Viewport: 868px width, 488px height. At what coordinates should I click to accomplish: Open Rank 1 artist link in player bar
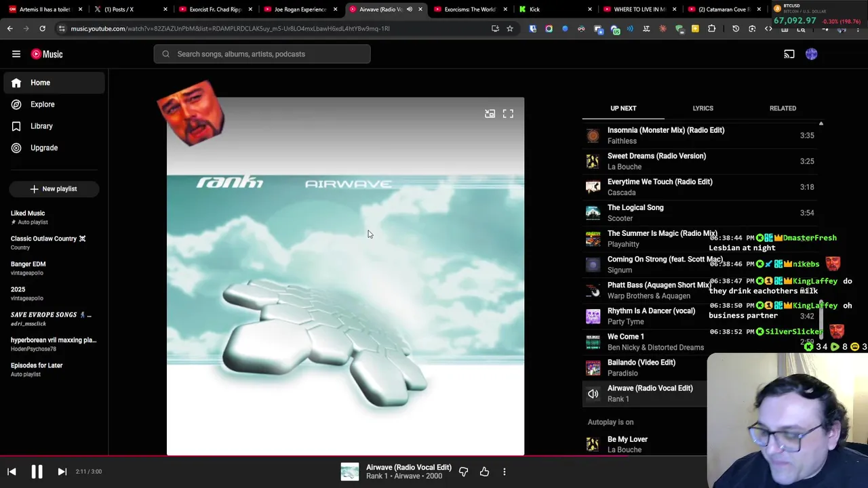point(376,476)
